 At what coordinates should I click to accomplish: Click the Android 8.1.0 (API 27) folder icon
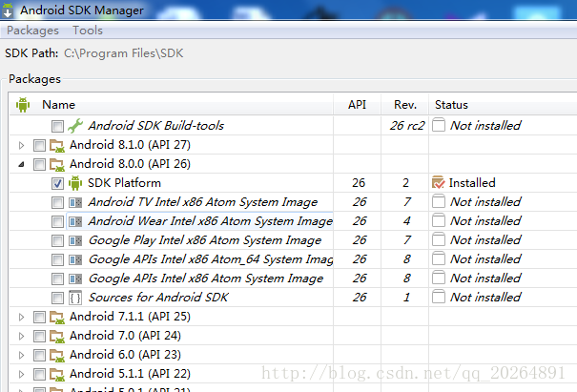(57, 145)
